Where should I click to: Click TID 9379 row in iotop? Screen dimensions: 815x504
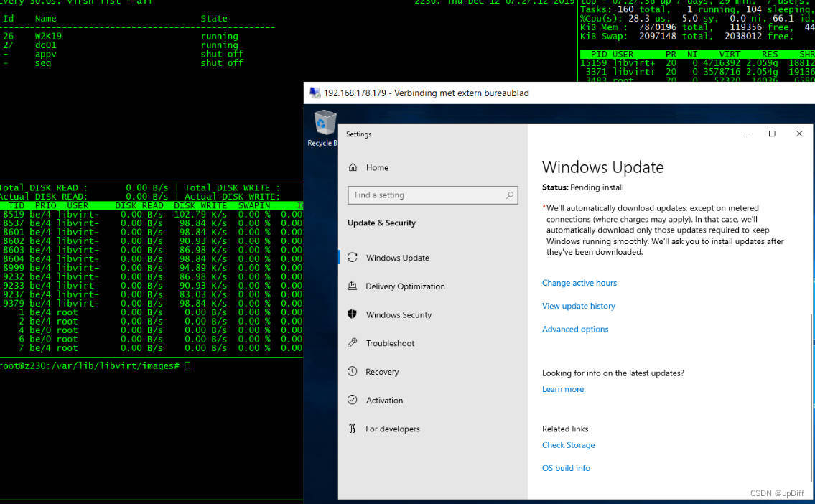pos(152,304)
